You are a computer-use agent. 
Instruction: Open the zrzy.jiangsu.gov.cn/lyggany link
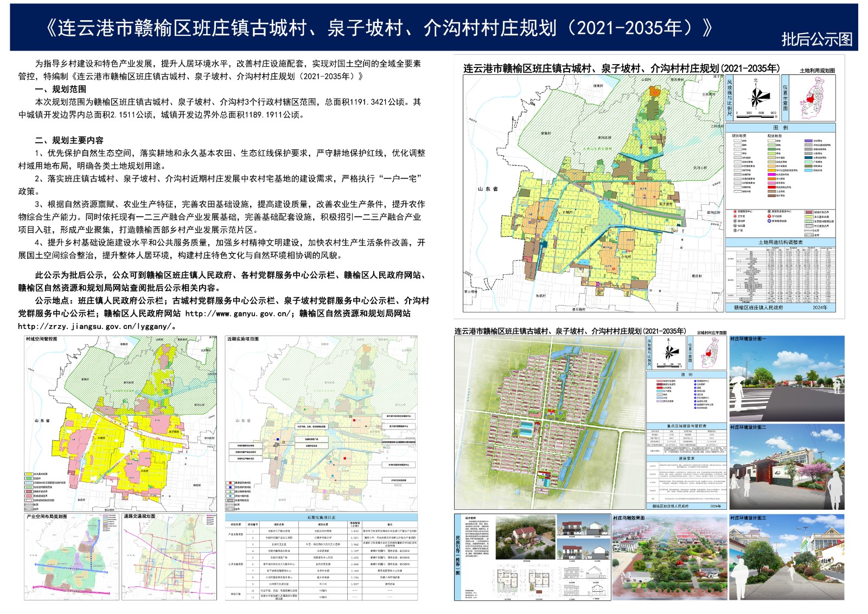click(95, 326)
